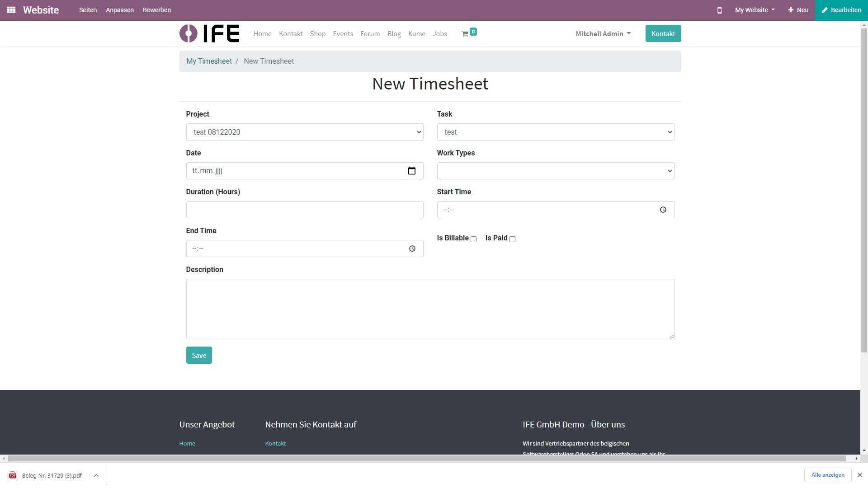Expand the Work Types dropdown
868x488 pixels.
[x=555, y=171]
